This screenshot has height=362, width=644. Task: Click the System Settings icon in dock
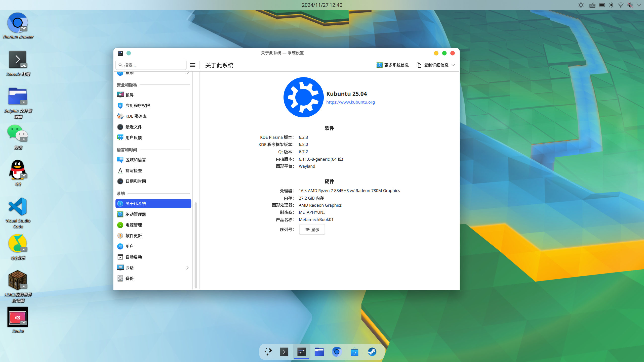301,352
